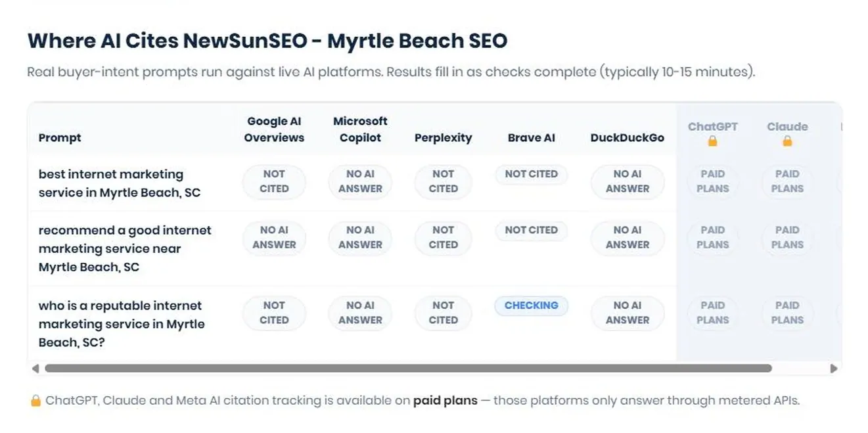Click Claude PAID PLANS badge for 'best' prompt

(x=787, y=181)
